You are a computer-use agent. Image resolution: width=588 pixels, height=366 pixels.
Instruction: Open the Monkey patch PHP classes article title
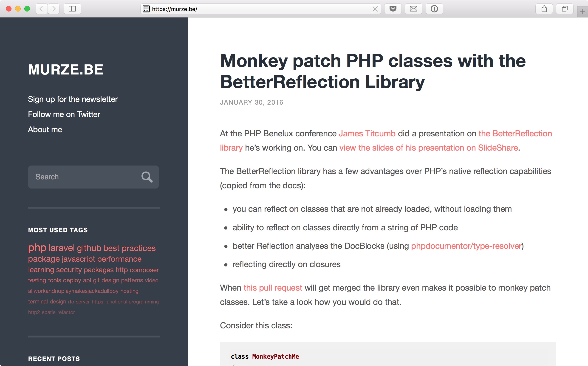tap(373, 71)
